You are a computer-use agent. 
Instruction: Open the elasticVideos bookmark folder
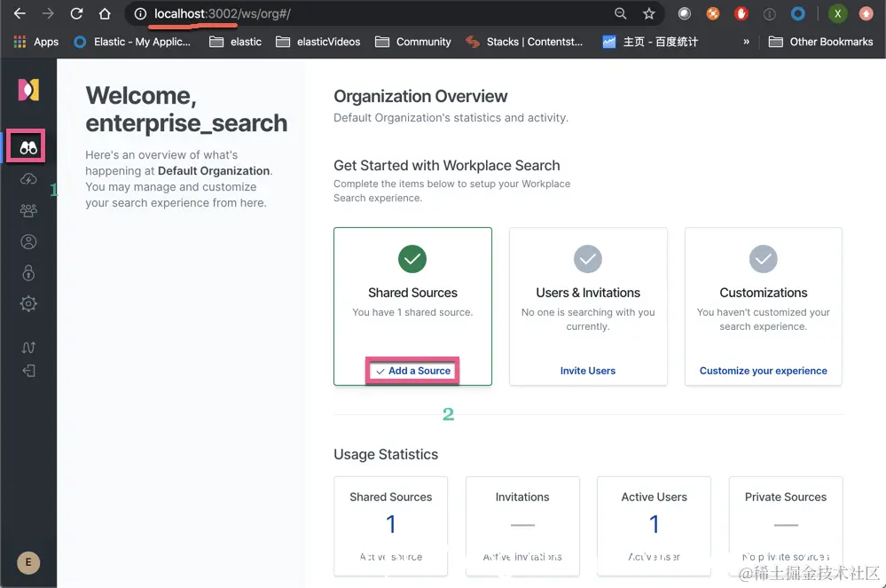(x=318, y=42)
